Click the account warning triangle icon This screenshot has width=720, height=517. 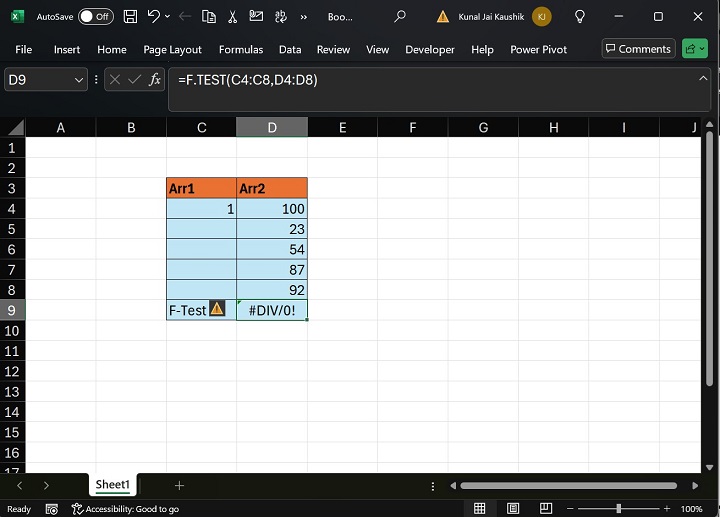pos(443,17)
